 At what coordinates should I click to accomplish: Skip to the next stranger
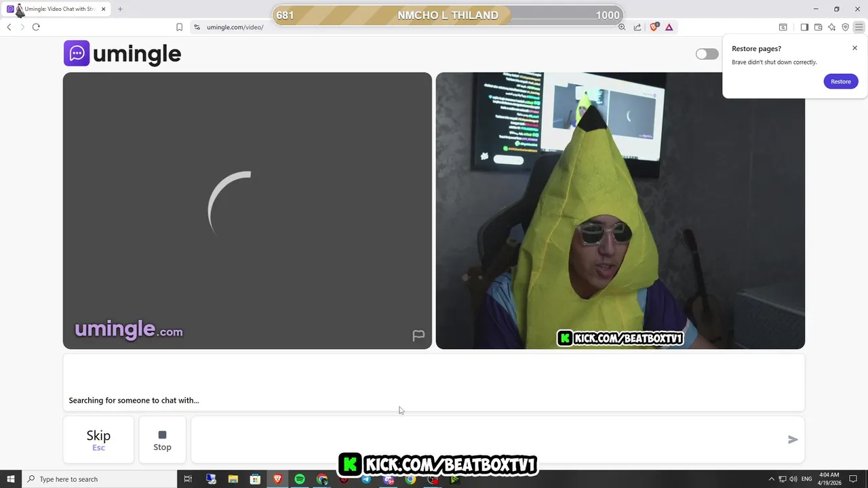tap(98, 440)
